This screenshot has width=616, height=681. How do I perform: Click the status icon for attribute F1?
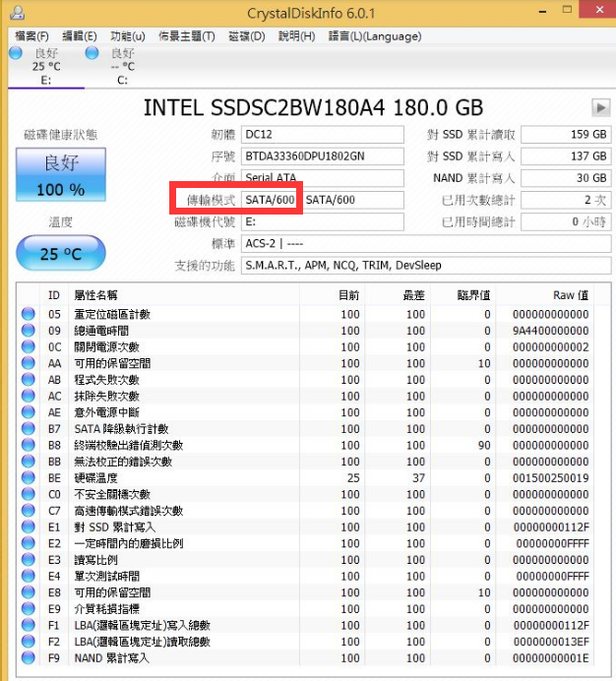click(29, 625)
